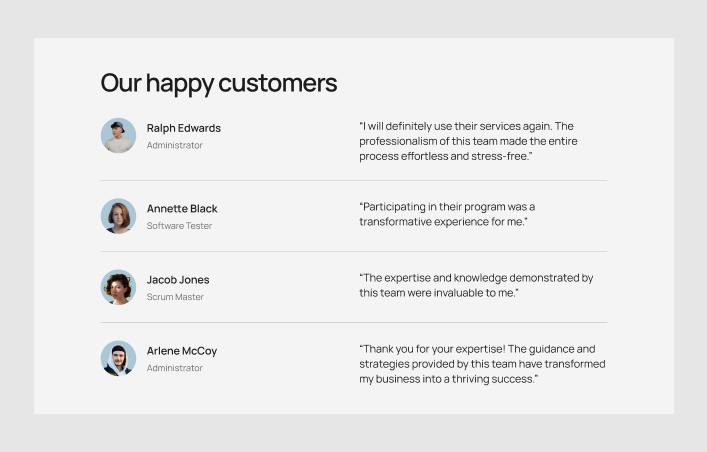Select Ralph Edwards' testimonial about using services again
Screen dimensions: 707x452
click(468, 141)
